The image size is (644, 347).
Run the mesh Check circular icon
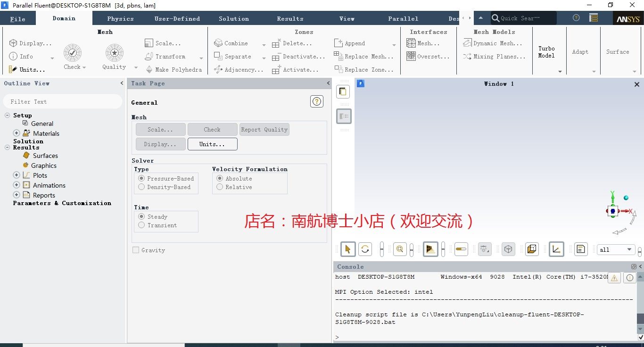tap(73, 53)
